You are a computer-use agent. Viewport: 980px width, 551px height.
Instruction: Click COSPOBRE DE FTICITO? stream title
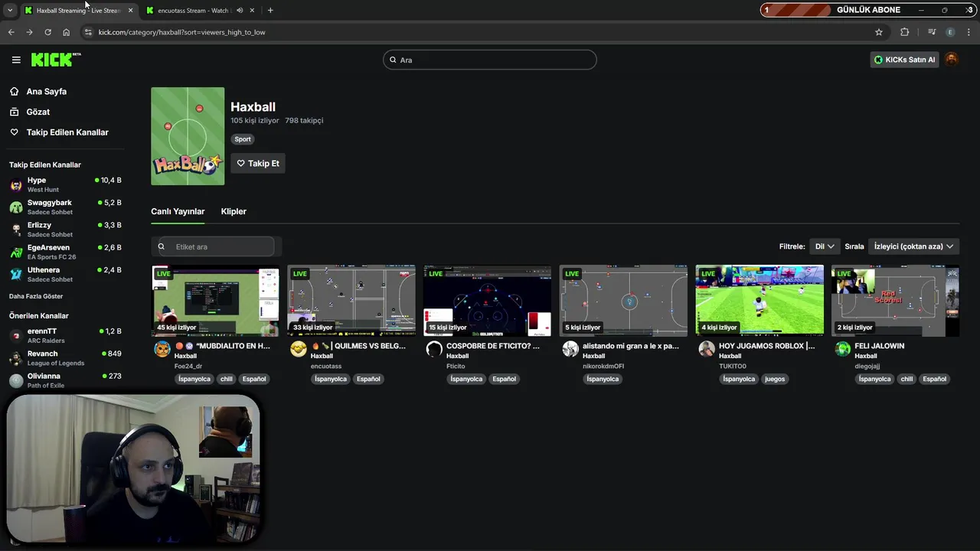pos(493,346)
